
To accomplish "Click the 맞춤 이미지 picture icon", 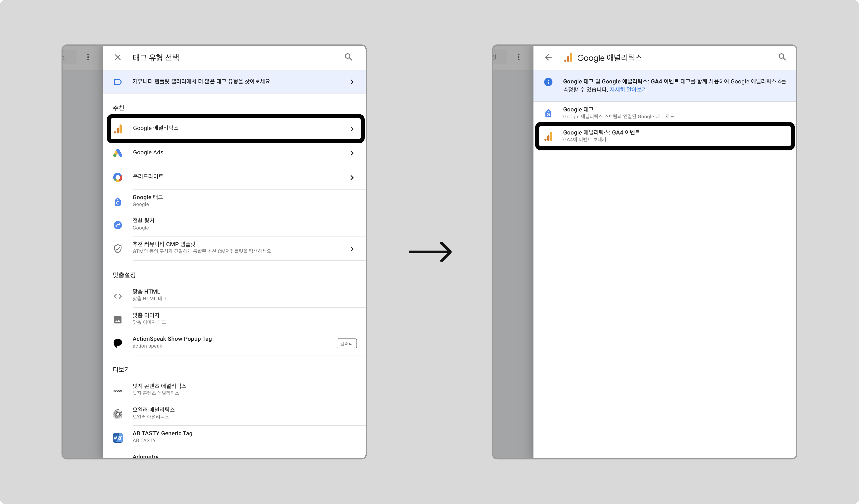I will 118,320.
